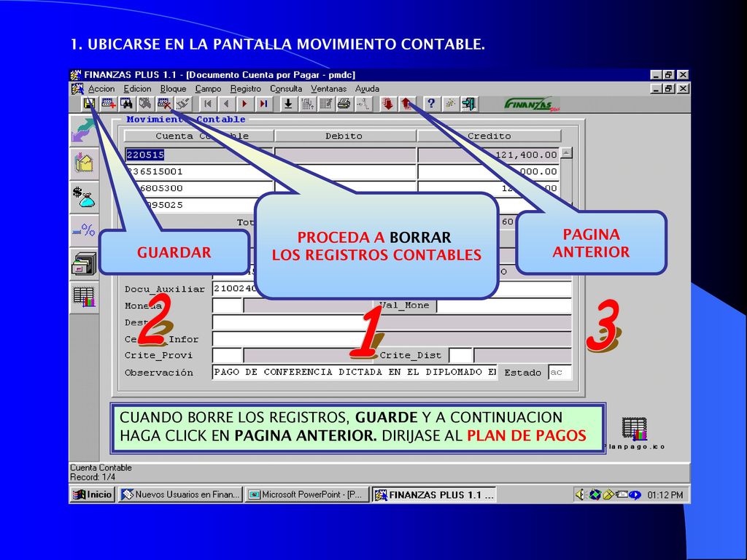Click the exit door toolbar icon
Screen dimensions: 747x560
coord(469,104)
